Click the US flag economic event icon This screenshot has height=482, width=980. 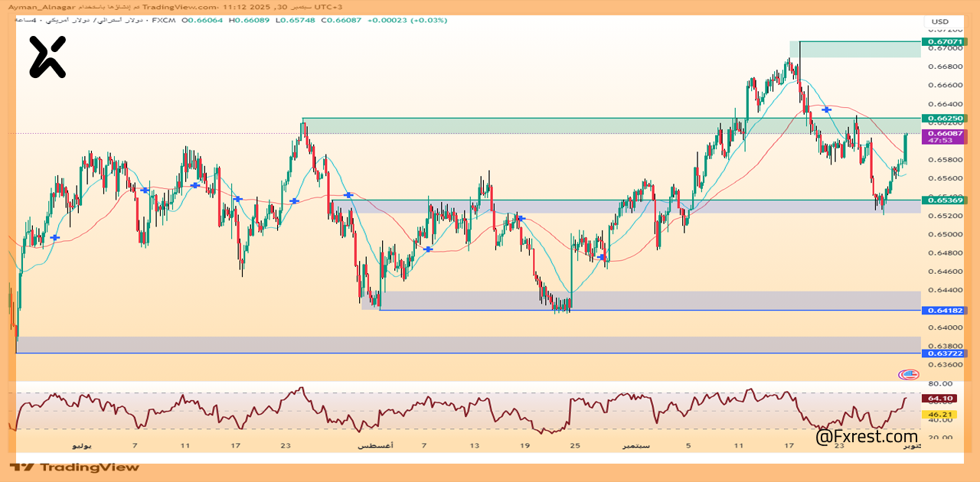908,374
